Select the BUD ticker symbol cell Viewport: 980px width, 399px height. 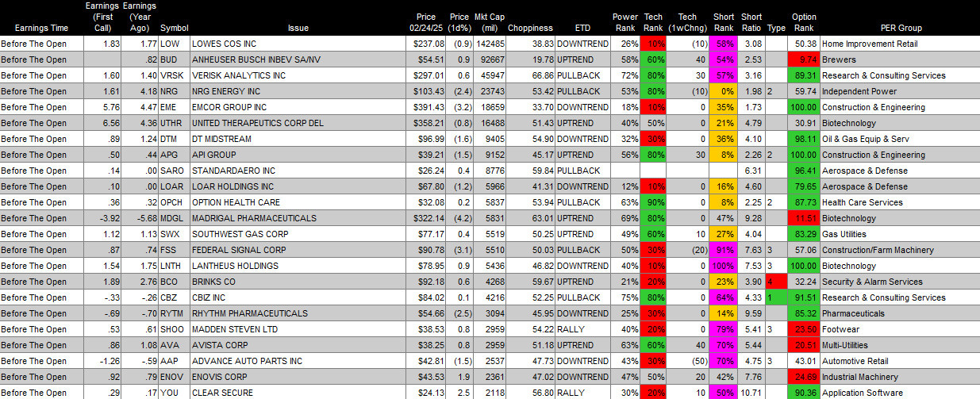(174, 59)
